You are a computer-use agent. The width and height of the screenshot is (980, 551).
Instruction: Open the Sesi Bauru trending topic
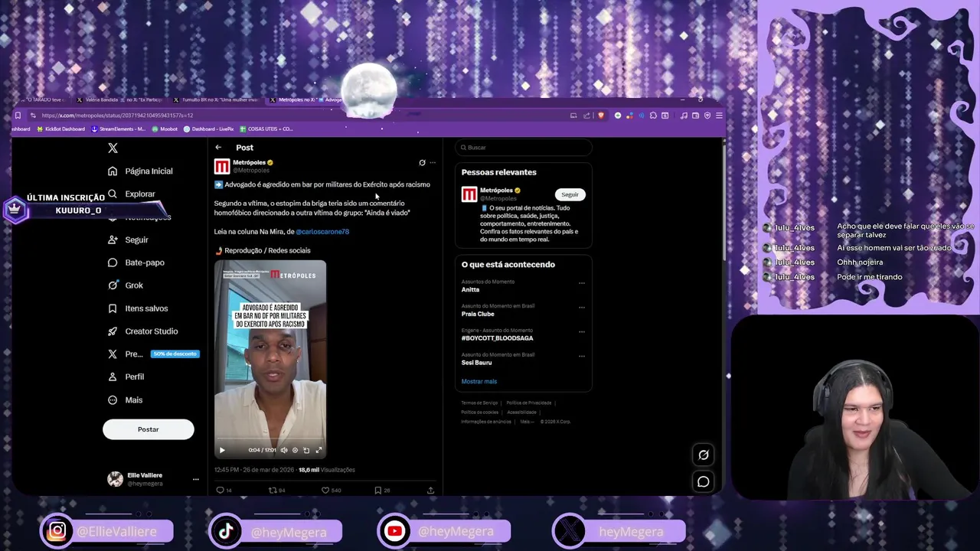click(476, 363)
